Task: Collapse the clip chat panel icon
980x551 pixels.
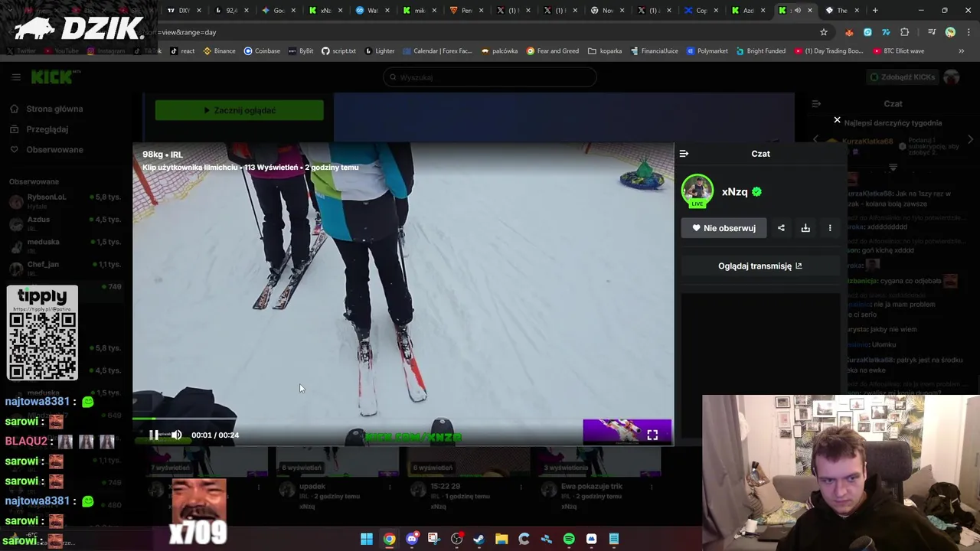Action: tap(684, 154)
